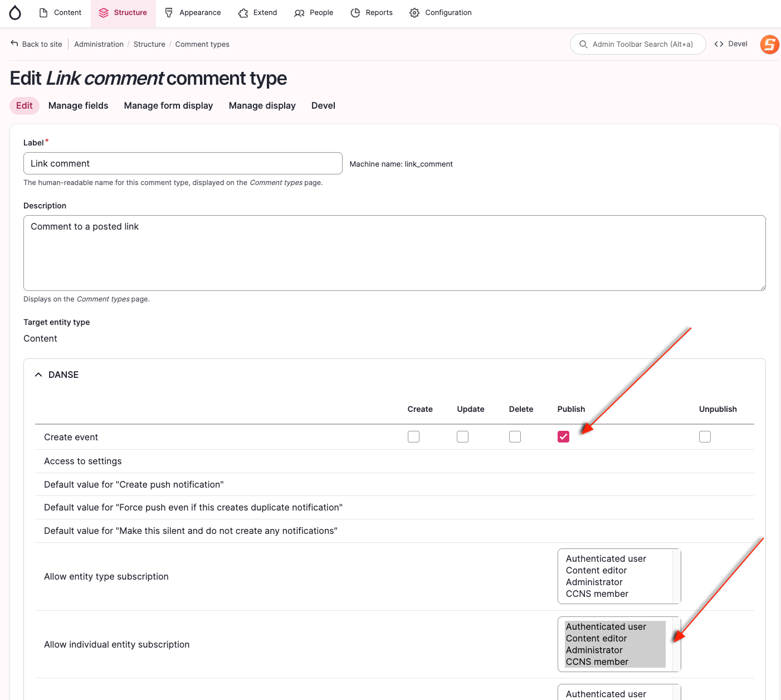Select Content editor in entity type subscription list
The height and width of the screenshot is (700, 781).
[x=596, y=570]
